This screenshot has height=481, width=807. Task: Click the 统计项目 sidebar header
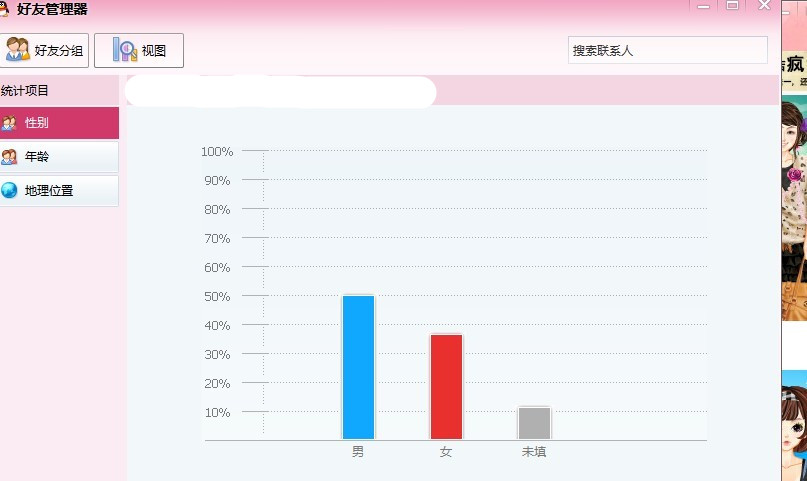24,91
